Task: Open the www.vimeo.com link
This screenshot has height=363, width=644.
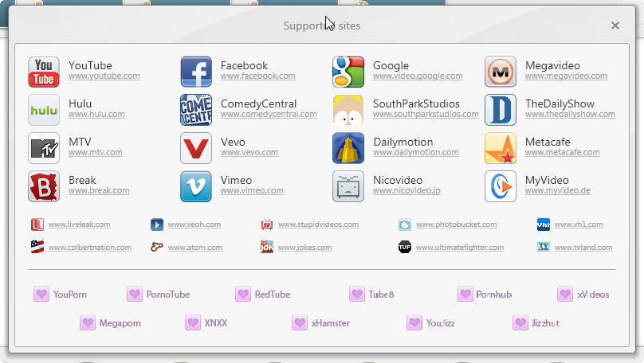Action: coord(252,191)
